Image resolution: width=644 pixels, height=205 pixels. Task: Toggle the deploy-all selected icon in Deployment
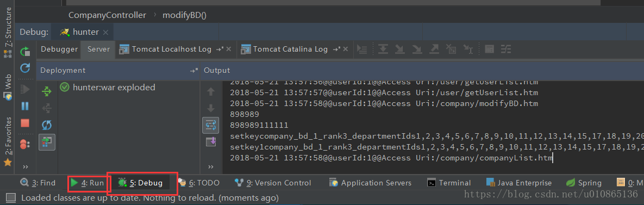pyautogui.click(x=47, y=142)
